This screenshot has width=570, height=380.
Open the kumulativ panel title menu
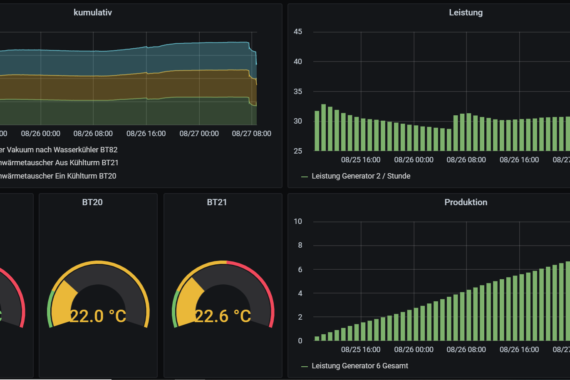click(x=93, y=12)
